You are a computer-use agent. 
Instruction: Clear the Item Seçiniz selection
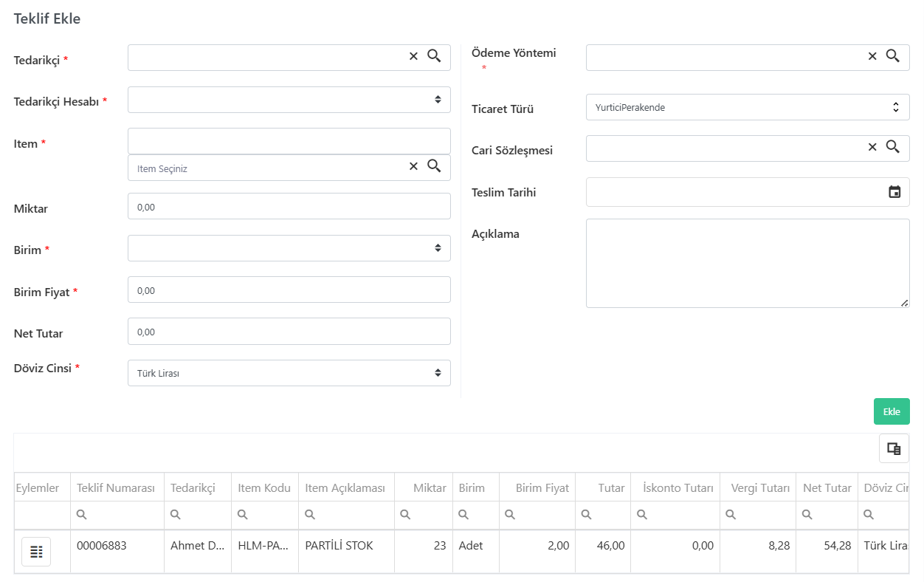click(x=413, y=166)
